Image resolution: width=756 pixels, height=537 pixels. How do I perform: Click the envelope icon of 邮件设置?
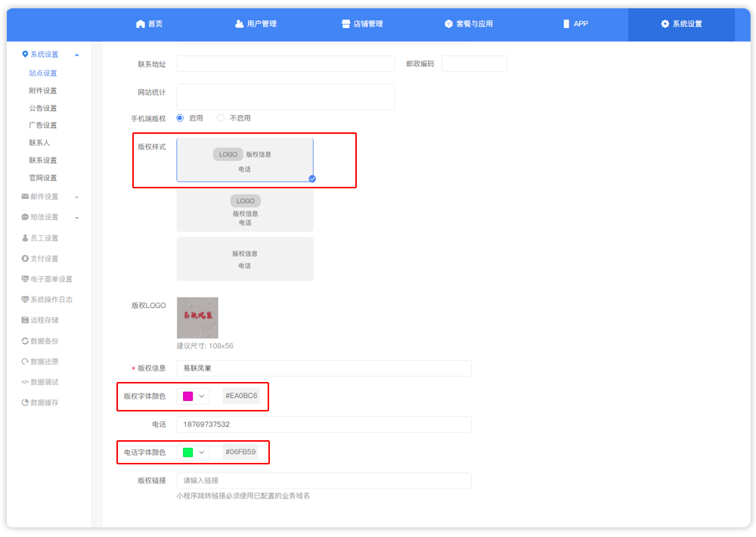[25, 197]
